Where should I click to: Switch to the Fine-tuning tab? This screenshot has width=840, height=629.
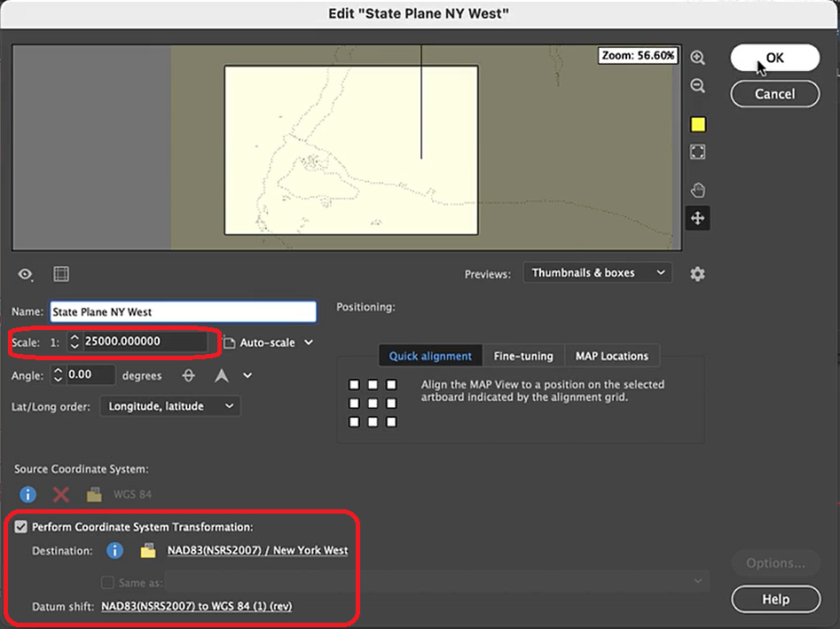[x=523, y=356]
